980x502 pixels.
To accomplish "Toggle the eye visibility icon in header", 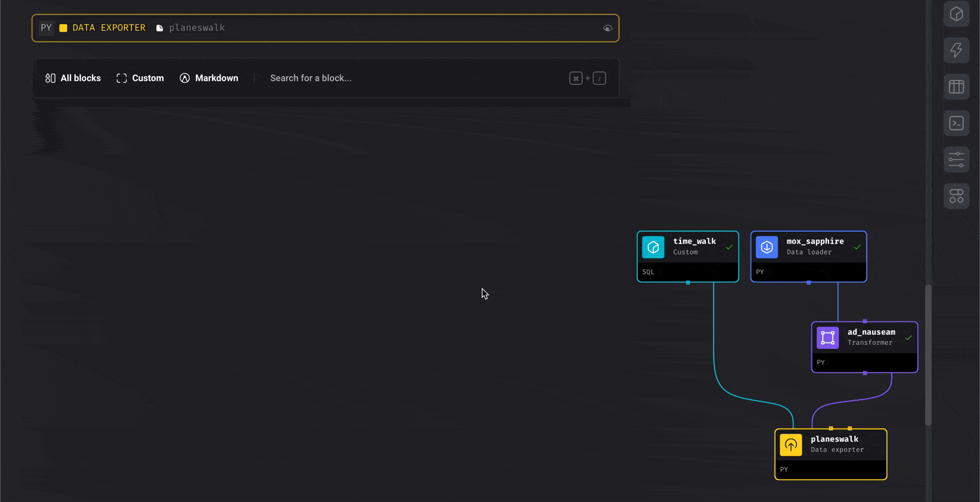I will coord(608,28).
